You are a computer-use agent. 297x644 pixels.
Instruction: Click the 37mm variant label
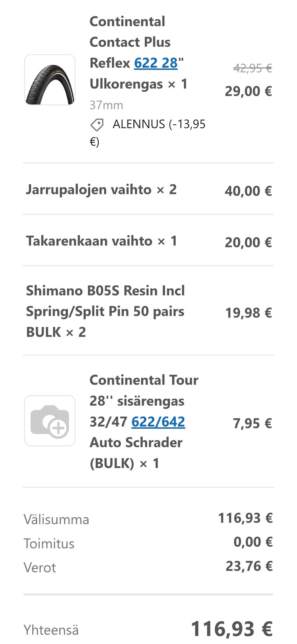pyautogui.click(x=106, y=105)
